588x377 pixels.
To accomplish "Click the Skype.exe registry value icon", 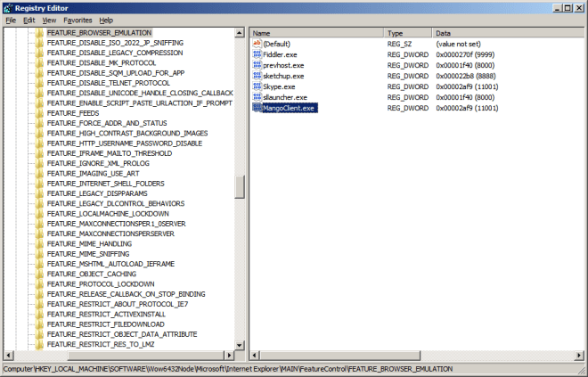I will (257, 86).
